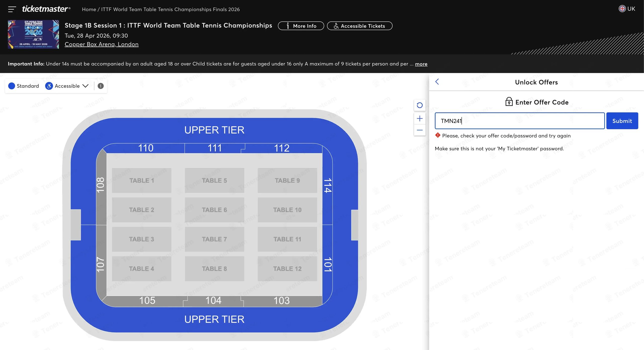
Task: Click the Unlock Offers panel heading
Action: coord(536,82)
